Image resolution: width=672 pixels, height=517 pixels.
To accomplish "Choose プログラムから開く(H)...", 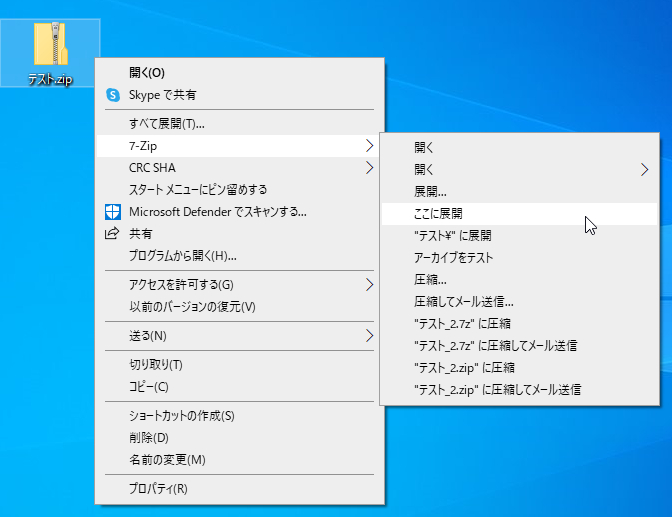I will pyautogui.click(x=240, y=256).
